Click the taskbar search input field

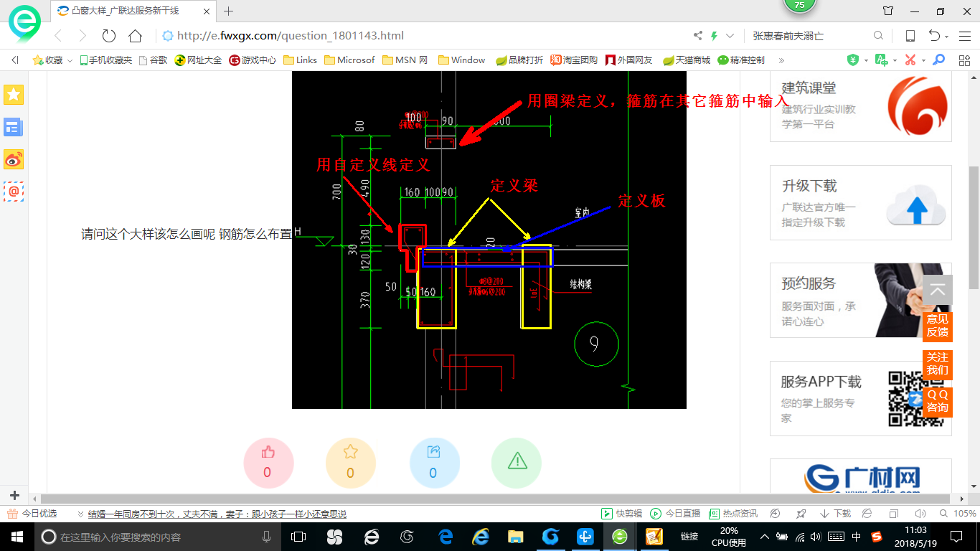coord(157,537)
